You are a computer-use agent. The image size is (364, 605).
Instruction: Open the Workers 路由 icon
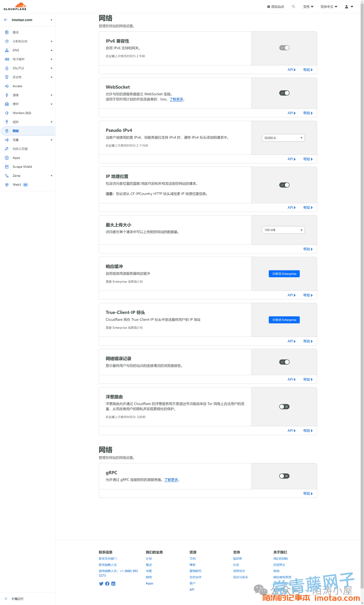(7, 113)
